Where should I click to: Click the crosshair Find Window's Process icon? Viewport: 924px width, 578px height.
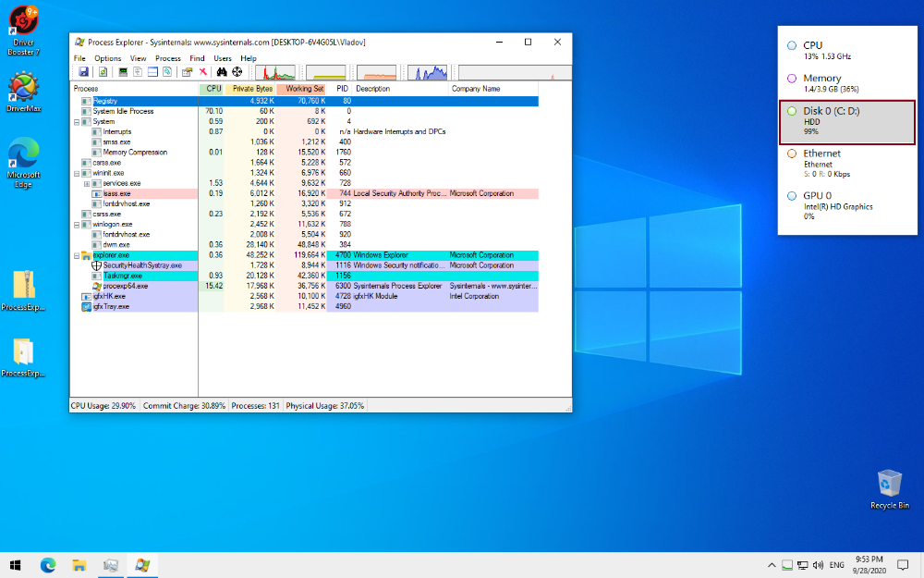237,72
